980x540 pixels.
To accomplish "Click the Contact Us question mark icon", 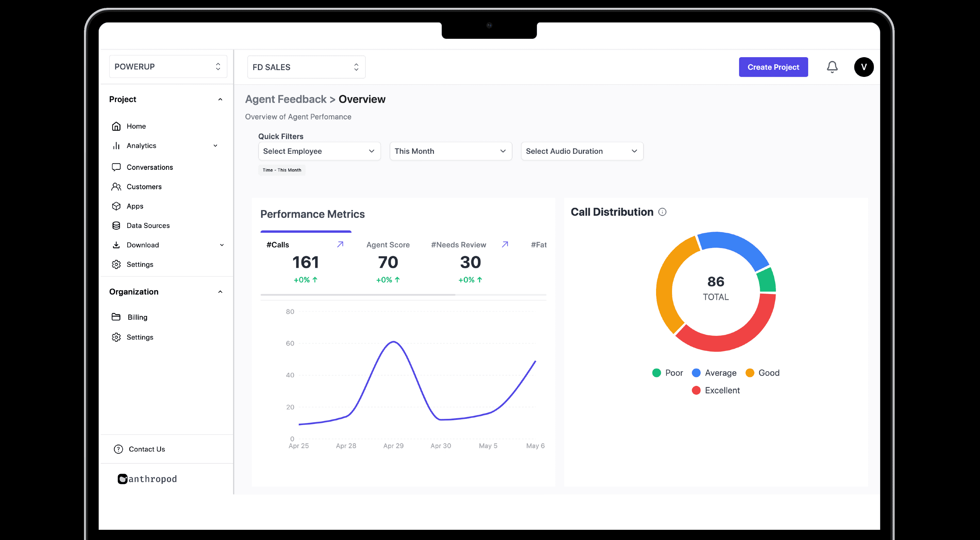I will (x=118, y=449).
